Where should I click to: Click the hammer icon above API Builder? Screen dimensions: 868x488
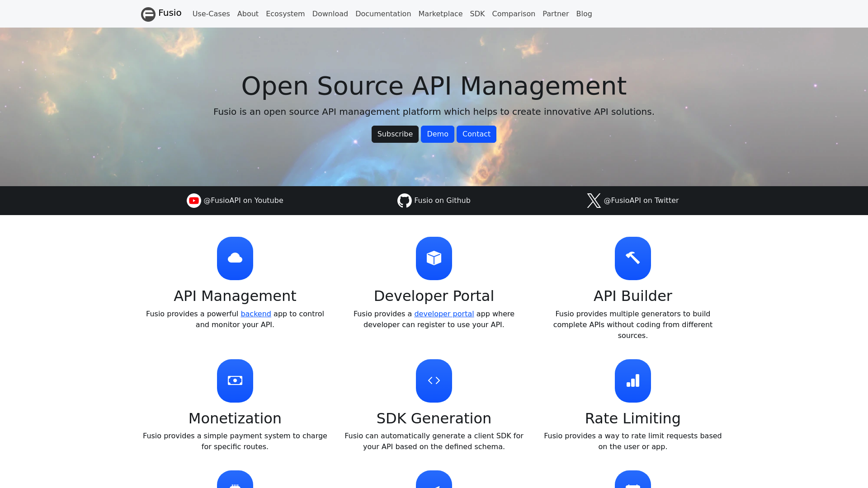click(x=633, y=258)
